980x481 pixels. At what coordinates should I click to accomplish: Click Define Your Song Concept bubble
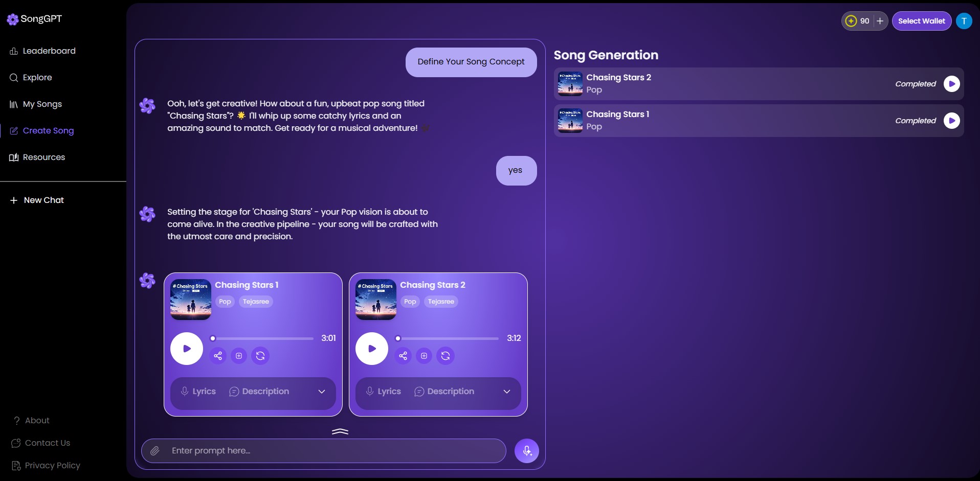pos(471,62)
